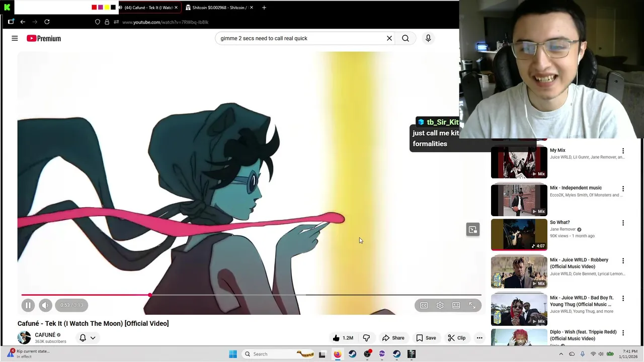Play the So What? video by Jane Remover
Screen dimensions: 644x362
coord(519,234)
